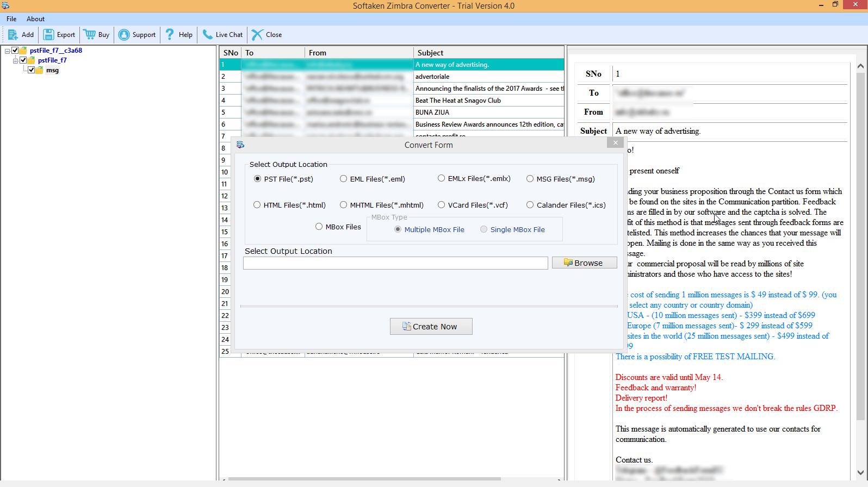Toggle the msg folder checkbox

click(x=32, y=70)
